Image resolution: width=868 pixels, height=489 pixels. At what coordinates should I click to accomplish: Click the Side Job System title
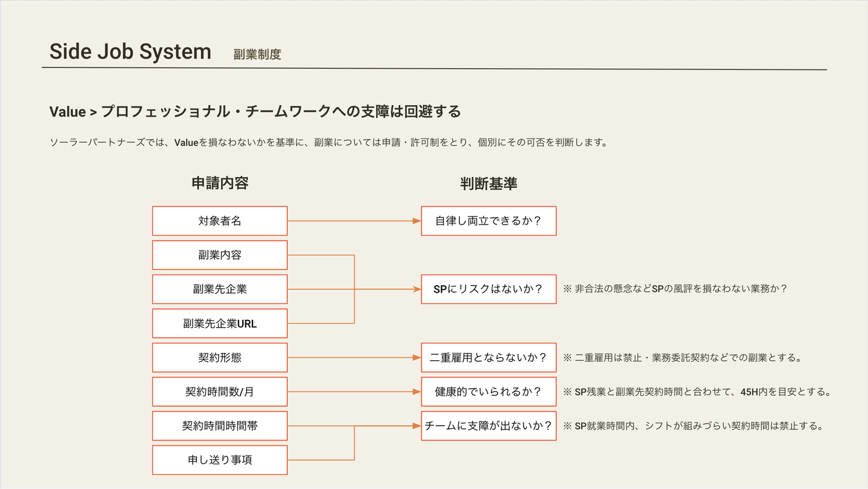(x=130, y=52)
